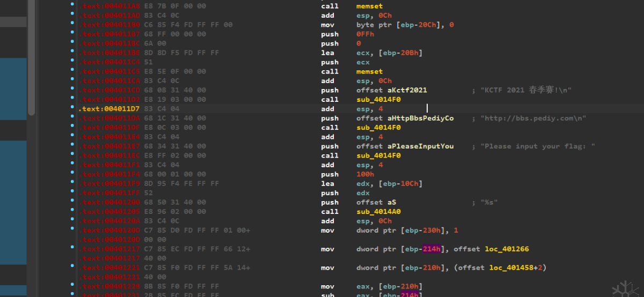This screenshot has width=644, height=297.
Task: Select address .text:004011DA
Action: coord(109,118)
